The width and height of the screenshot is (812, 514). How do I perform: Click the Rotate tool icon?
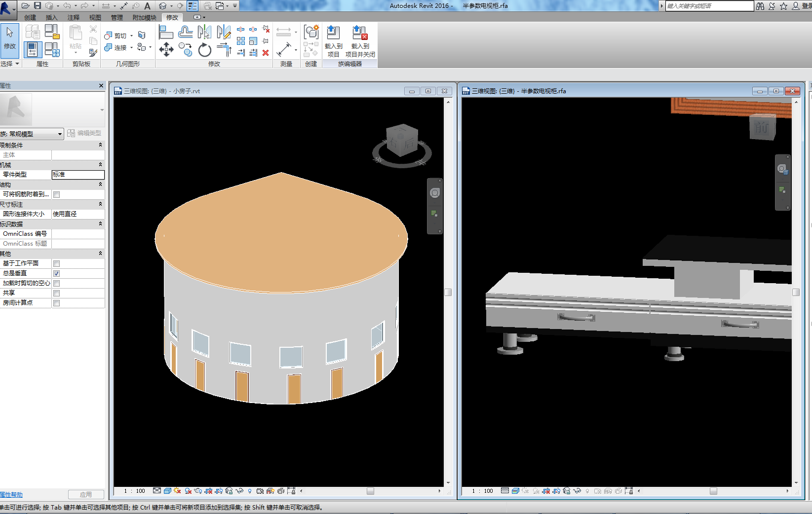pos(204,50)
